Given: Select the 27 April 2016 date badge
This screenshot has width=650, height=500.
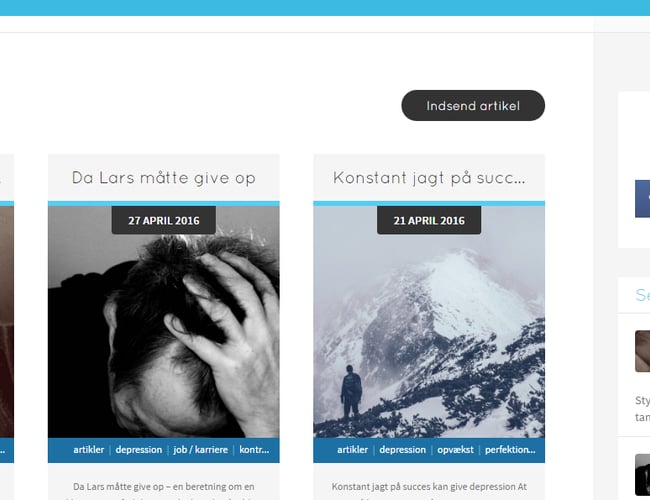Looking at the screenshot, I should 164,220.
